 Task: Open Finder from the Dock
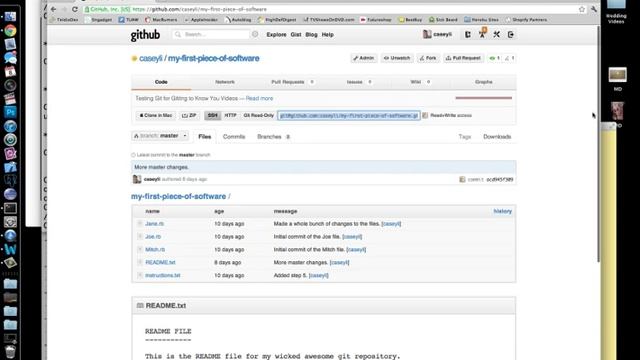pyautogui.click(x=10, y=17)
